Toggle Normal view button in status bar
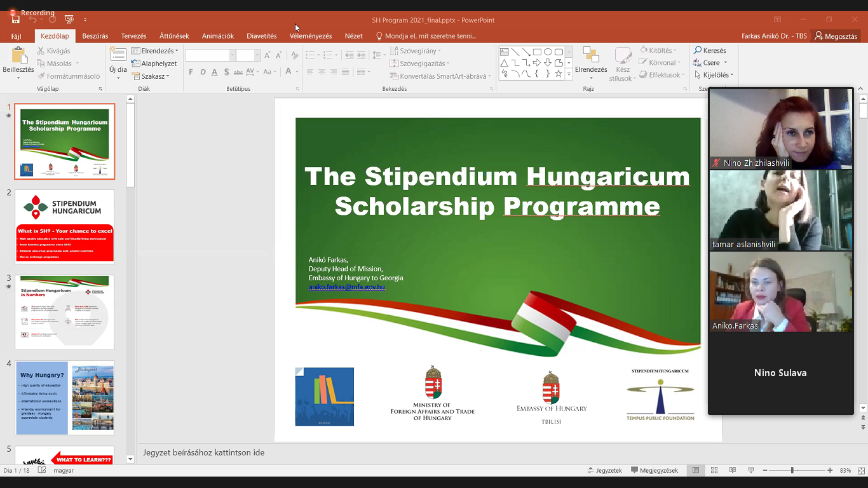Image resolution: width=868 pixels, height=488 pixels. pyautogui.click(x=696, y=470)
